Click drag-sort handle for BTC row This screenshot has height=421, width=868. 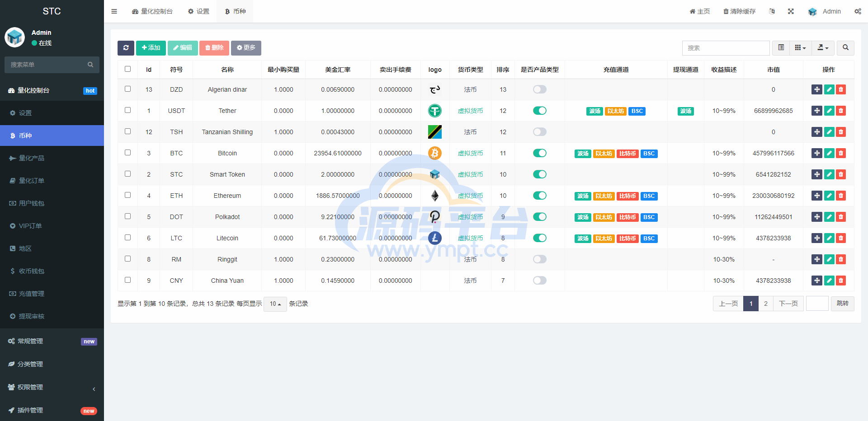point(816,153)
